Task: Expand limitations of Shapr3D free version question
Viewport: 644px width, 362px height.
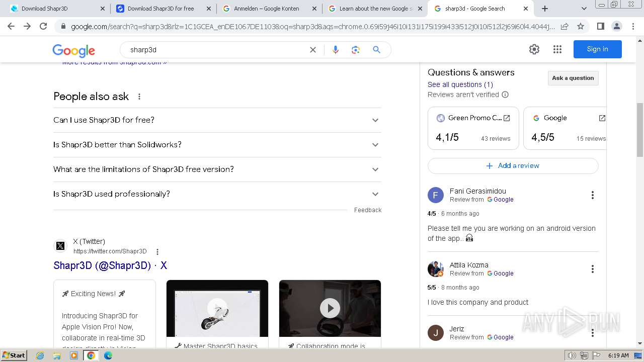Action: (x=217, y=169)
